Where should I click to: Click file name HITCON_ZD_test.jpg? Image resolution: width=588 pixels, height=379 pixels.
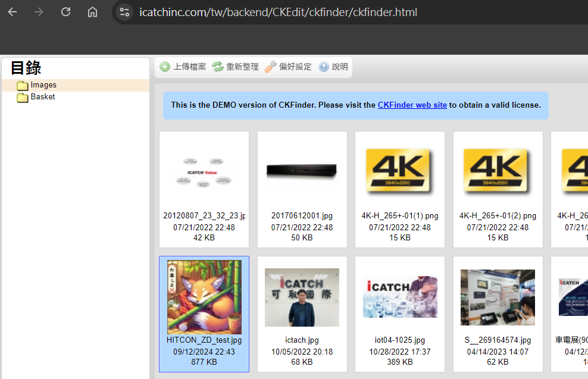pyautogui.click(x=204, y=340)
